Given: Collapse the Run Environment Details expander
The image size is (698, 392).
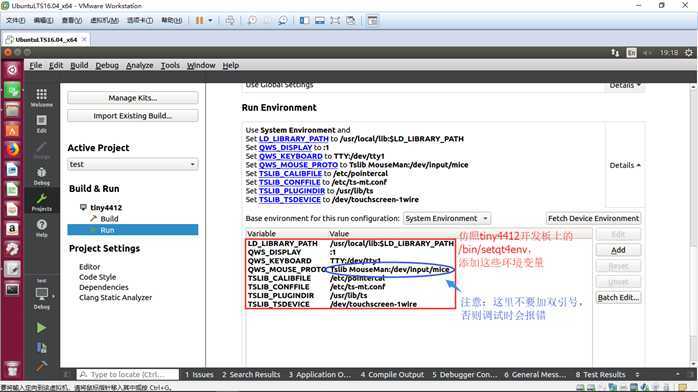Looking at the screenshot, I should pyautogui.click(x=625, y=165).
